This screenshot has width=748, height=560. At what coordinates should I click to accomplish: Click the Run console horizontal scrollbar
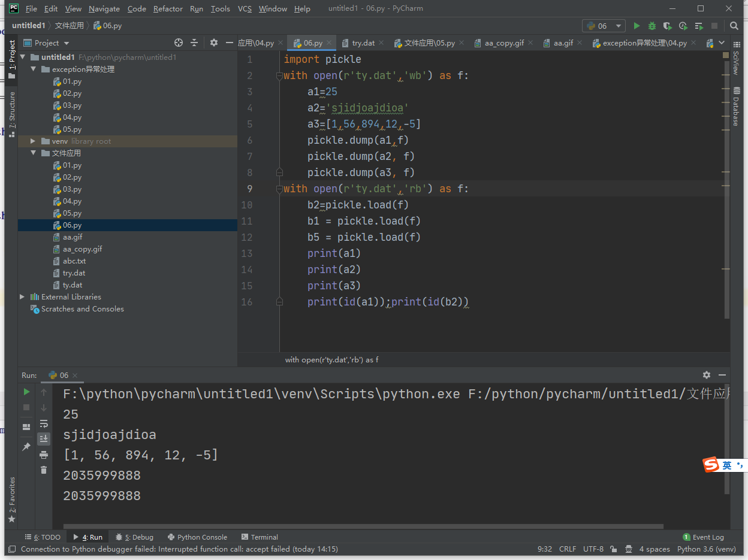363,527
